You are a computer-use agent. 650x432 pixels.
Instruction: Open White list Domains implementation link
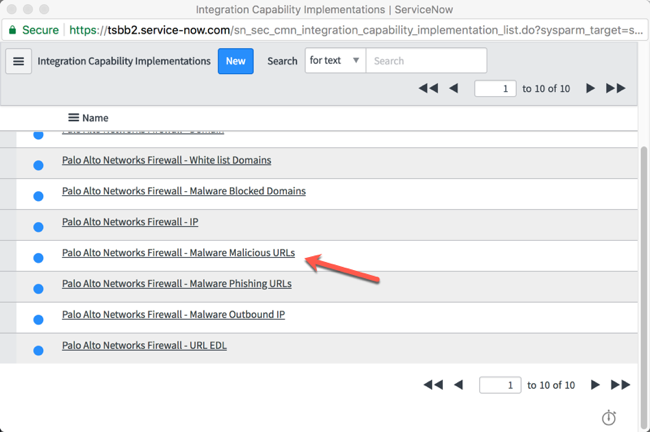coord(167,160)
